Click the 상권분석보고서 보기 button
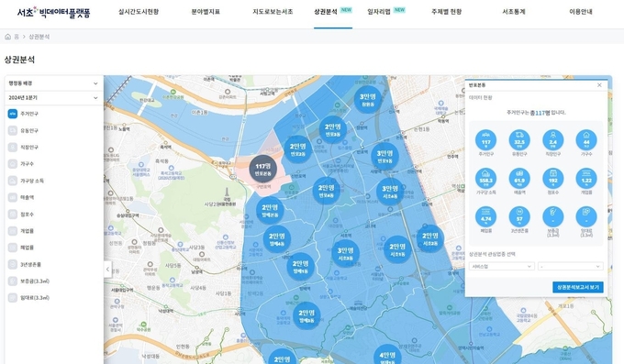 (x=578, y=287)
